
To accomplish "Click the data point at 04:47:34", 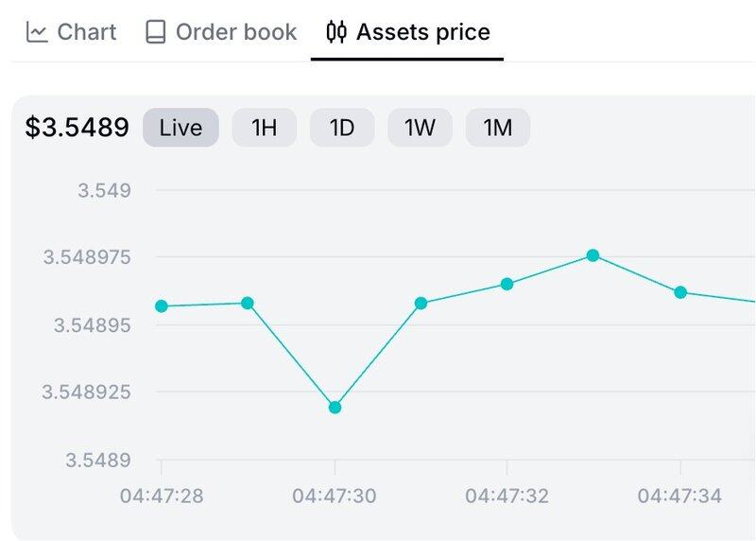I will point(680,292).
